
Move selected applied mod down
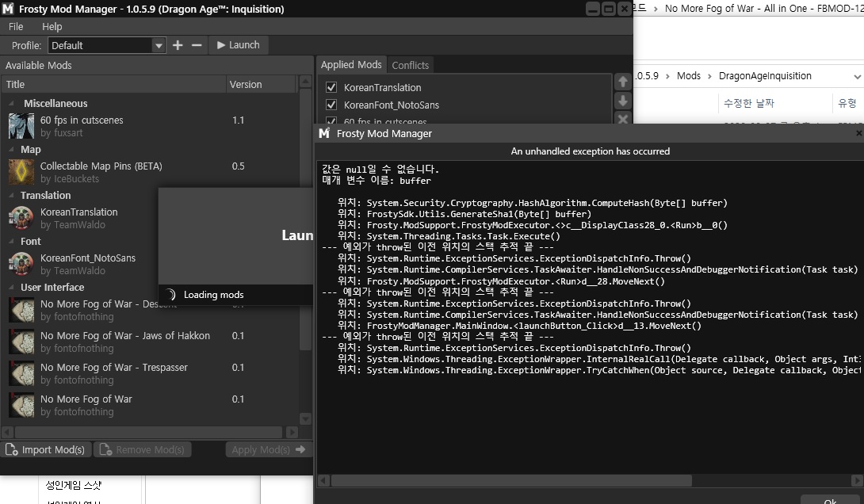(623, 101)
